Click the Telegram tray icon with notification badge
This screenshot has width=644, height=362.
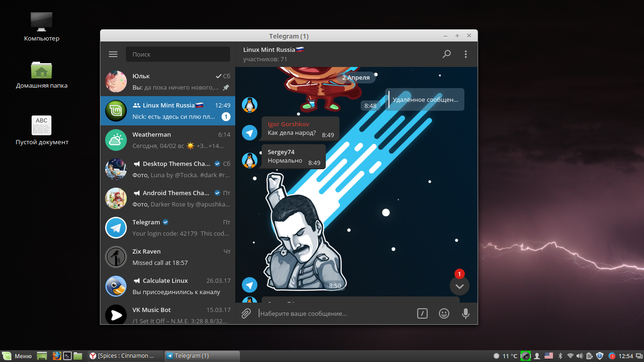pyautogui.click(x=612, y=356)
